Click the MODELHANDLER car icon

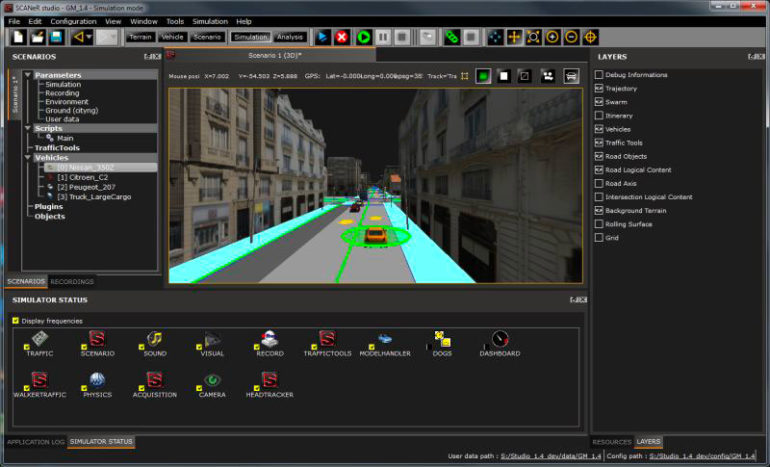[385, 339]
